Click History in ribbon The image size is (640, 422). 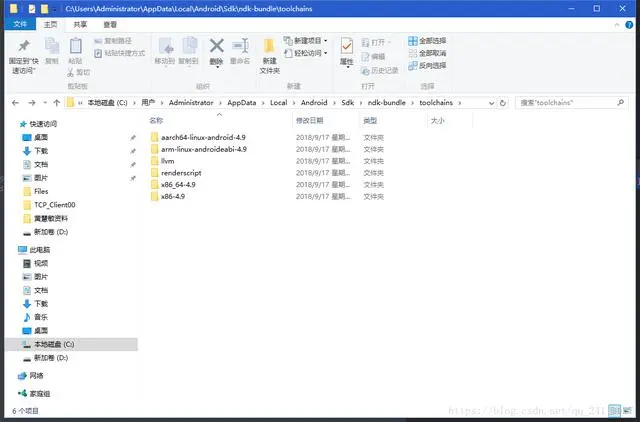coord(380,71)
